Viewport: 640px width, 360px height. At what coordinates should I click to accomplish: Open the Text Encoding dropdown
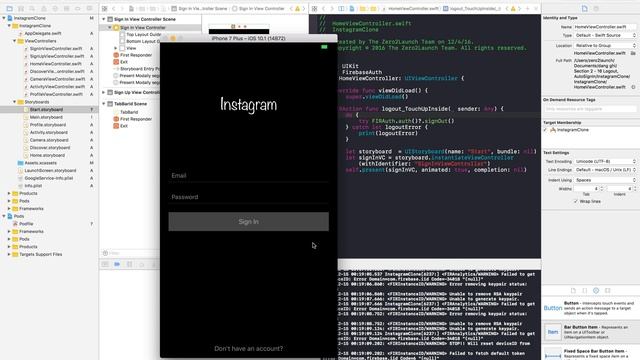(605, 162)
